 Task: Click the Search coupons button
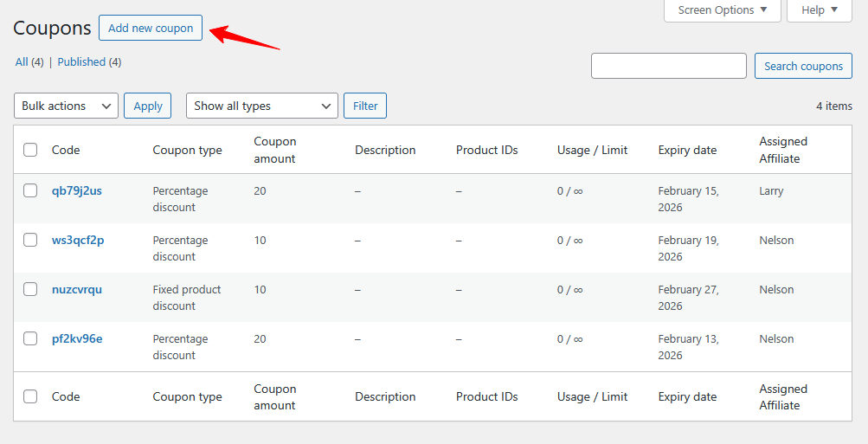[x=802, y=66]
